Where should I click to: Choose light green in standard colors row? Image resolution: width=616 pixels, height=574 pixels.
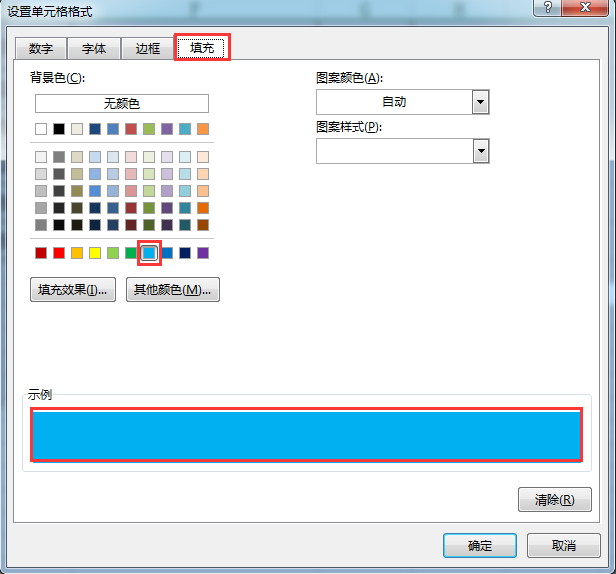[113, 253]
